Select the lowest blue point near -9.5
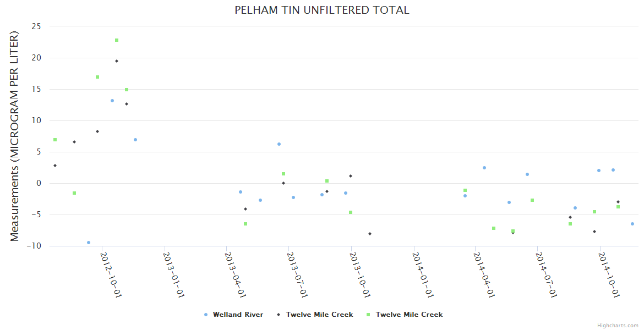The height and width of the screenshot is (330, 644). point(89,243)
